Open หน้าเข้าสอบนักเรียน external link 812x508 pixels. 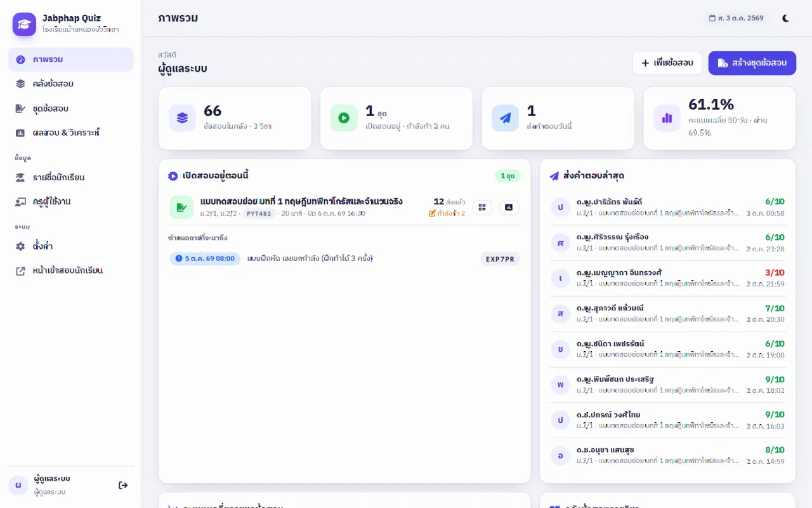pyautogui.click(x=71, y=271)
